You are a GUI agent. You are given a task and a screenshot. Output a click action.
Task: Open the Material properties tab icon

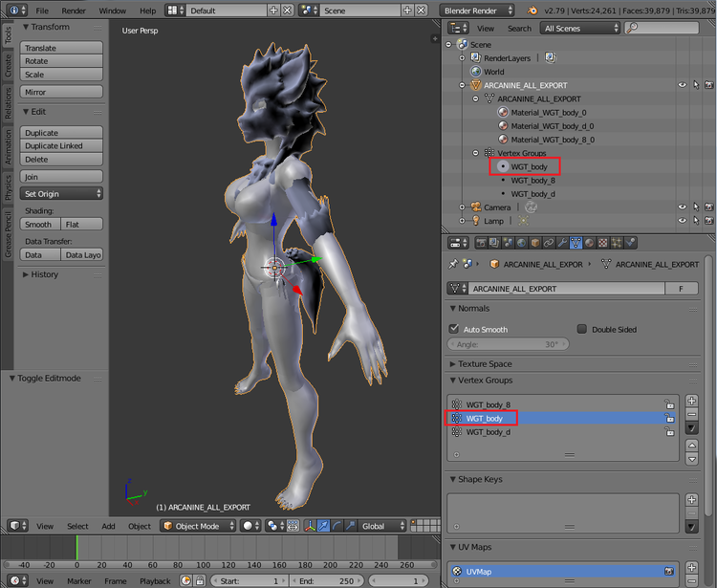click(590, 243)
